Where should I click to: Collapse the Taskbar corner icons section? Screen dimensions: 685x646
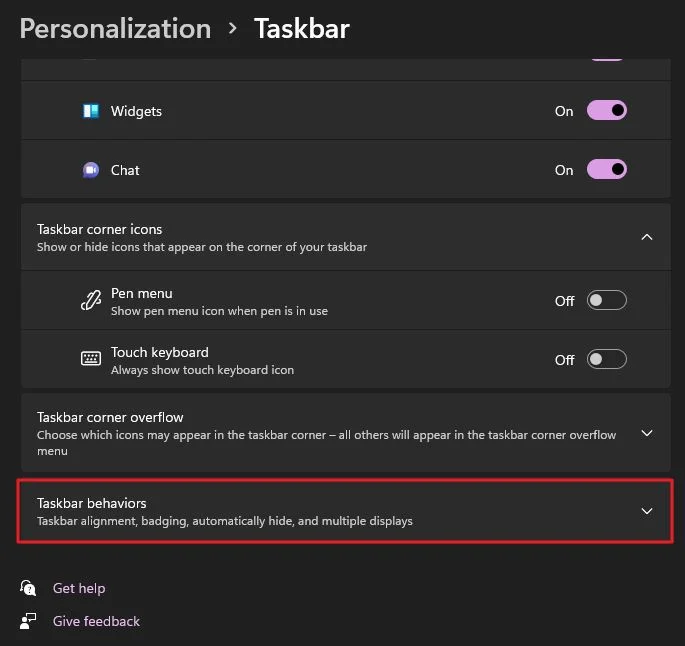[647, 237]
